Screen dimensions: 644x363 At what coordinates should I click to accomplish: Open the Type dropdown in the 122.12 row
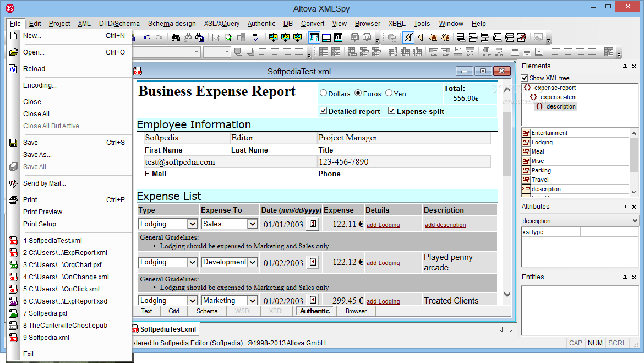[x=192, y=262]
